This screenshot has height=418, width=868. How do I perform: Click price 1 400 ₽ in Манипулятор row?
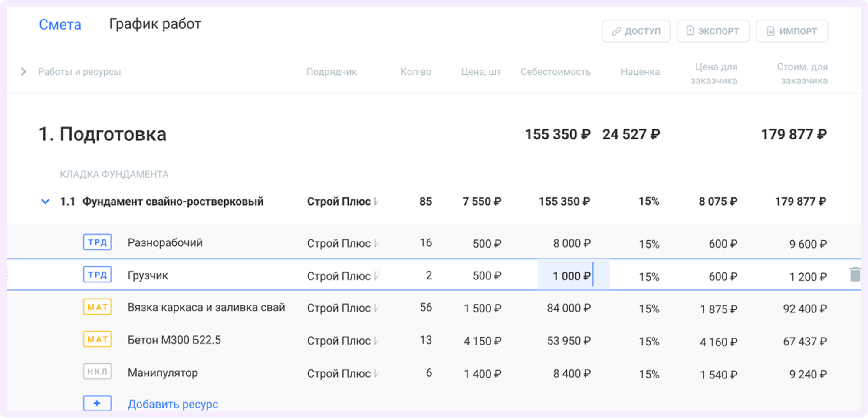tap(482, 374)
